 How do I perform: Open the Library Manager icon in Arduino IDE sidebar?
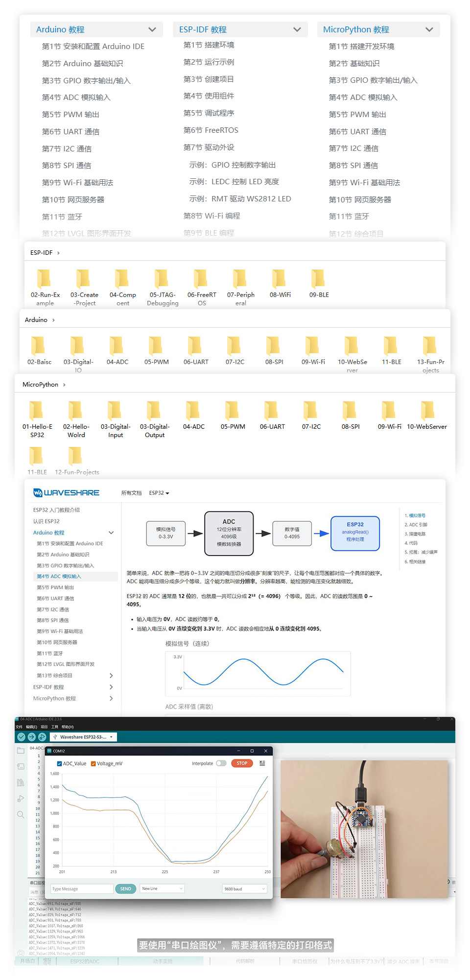click(x=21, y=783)
